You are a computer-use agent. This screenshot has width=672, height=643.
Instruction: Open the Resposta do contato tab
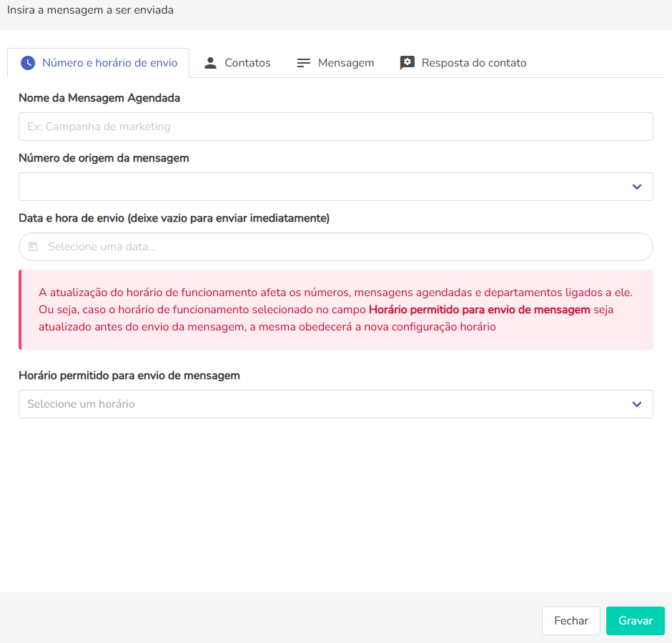(463, 63)
